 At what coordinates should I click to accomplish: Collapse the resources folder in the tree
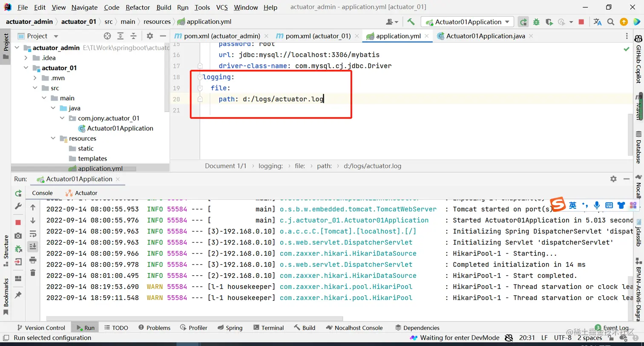53,138
